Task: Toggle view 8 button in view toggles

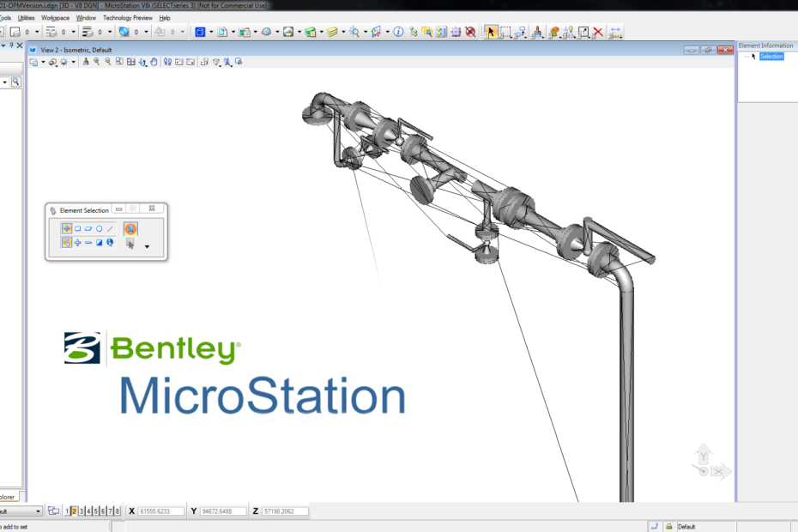Action: pos(117,511)
